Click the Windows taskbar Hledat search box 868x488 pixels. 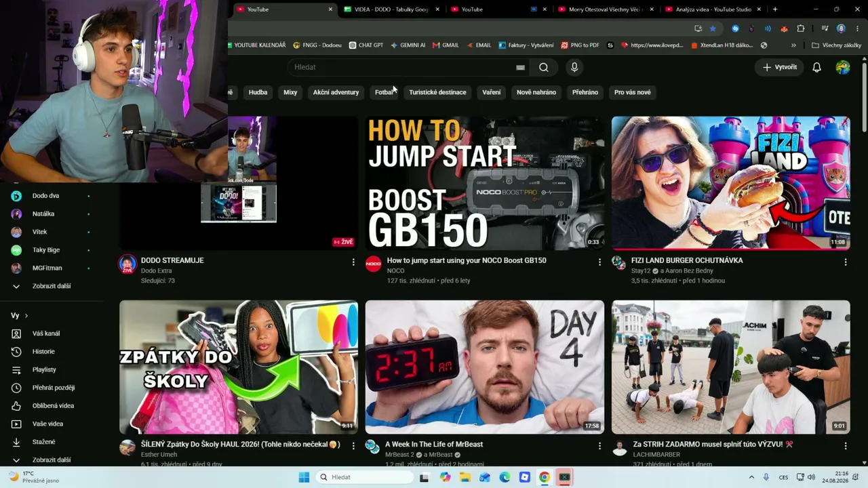point(366,477)
